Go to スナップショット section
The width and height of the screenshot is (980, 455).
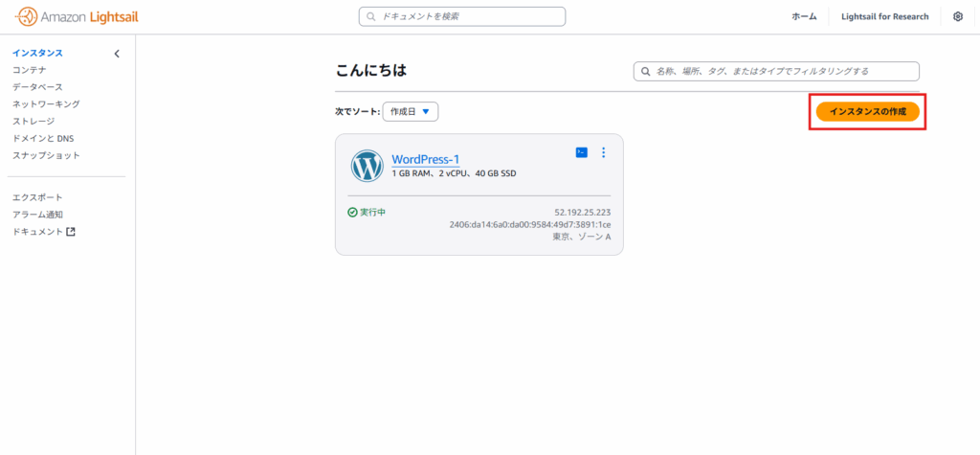click(46, 155)
